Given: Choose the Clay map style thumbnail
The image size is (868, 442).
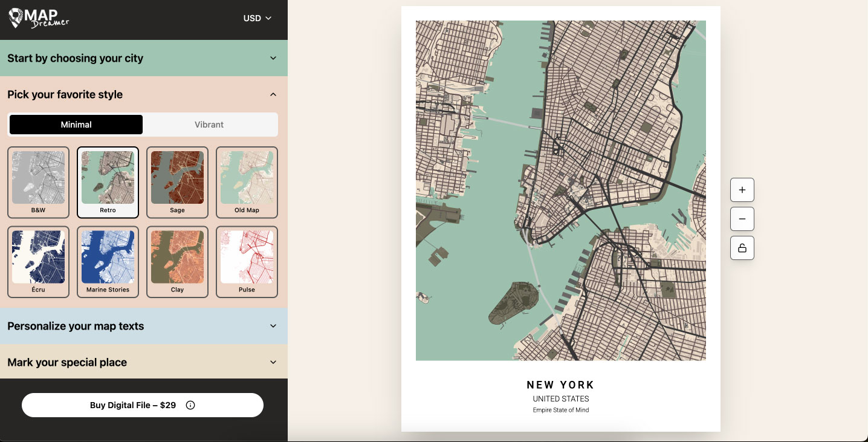Looking at the screenshot, I should [177, 262].
